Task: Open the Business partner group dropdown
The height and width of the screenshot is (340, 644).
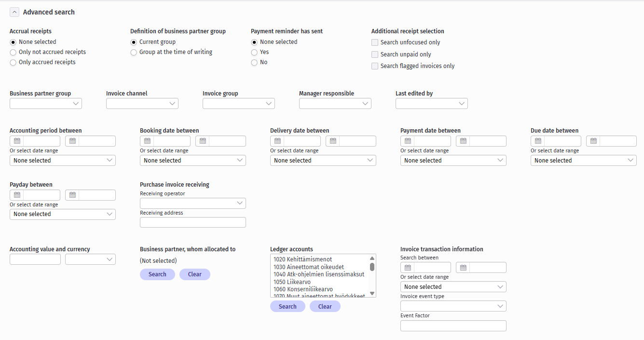Action: [46, 104]
